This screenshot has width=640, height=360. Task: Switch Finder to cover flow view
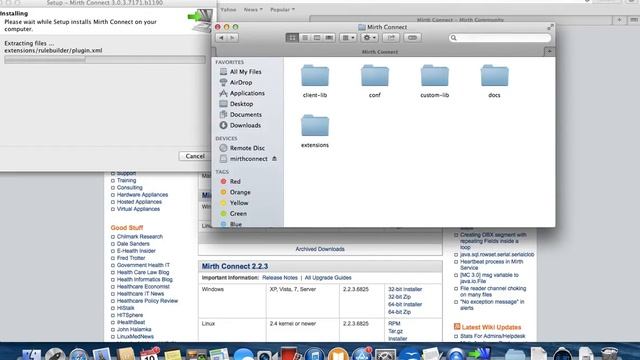[329, 38]
